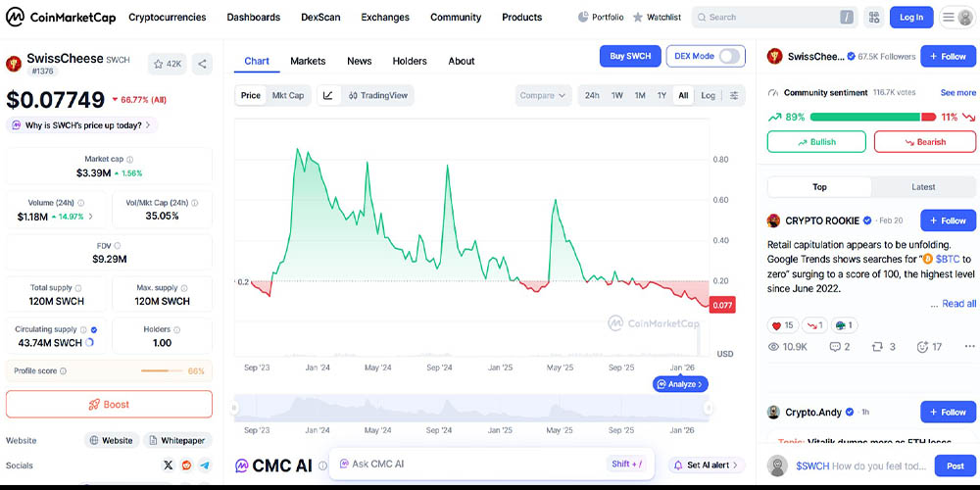Switch to the Chart tab
Image resolution: width=980 pixels, height=490 pixels.
click(x=257, y=61)
